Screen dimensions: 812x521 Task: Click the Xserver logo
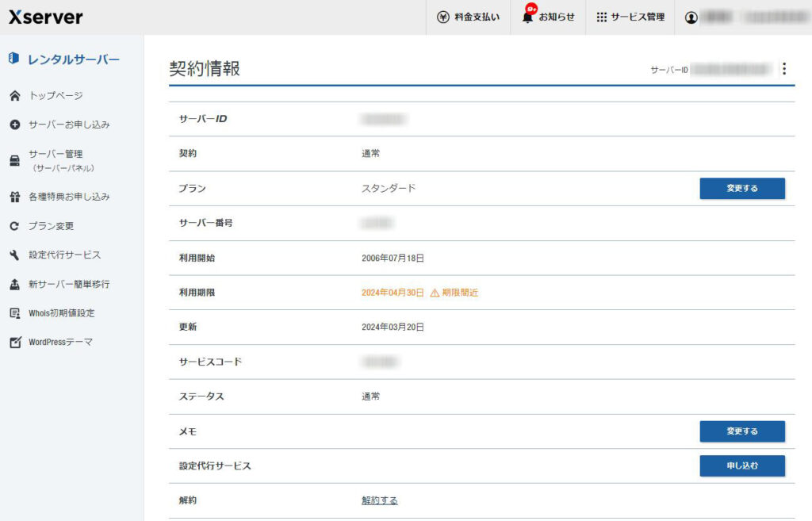[45, 17]
